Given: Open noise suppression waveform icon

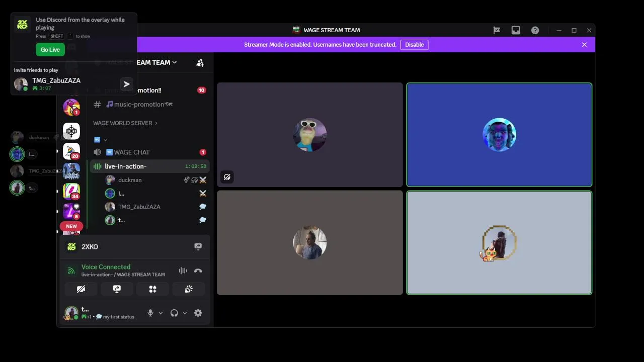Looking at the screenshot, I should pos(183,270).
